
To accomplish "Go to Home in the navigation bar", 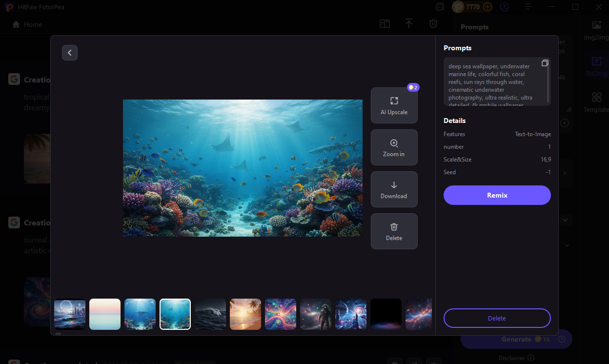I will (26, 24).
